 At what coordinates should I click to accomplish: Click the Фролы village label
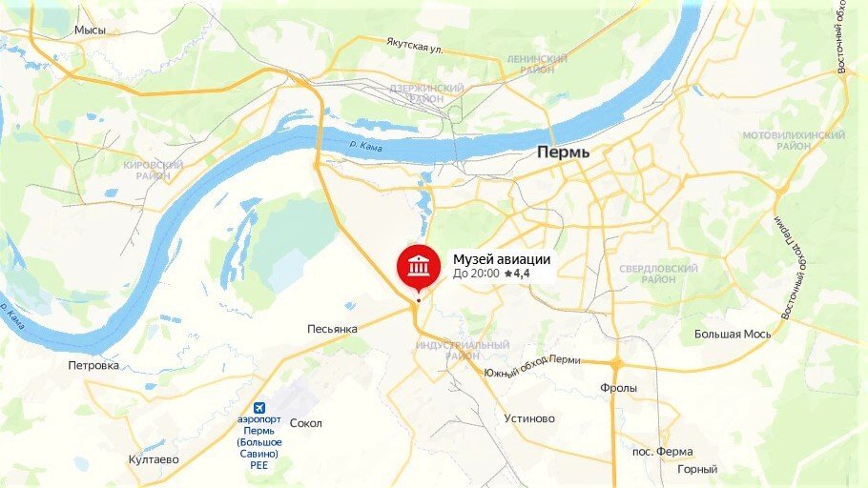618,389
